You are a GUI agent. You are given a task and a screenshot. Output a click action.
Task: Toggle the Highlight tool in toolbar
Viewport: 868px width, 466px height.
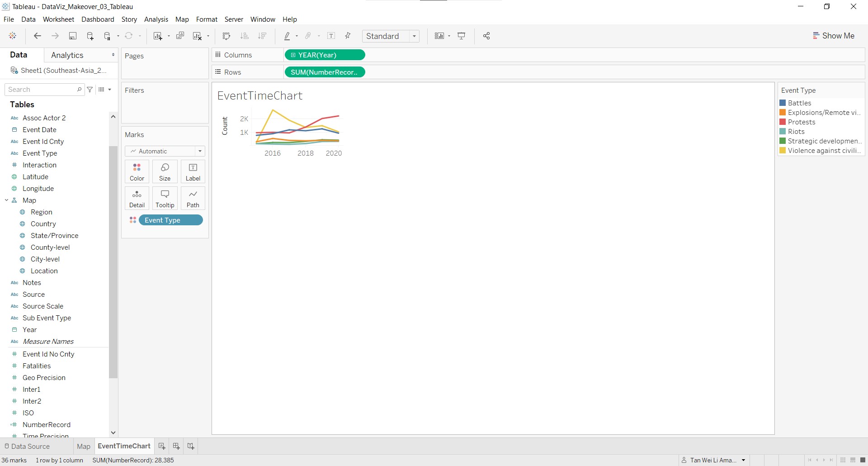(287, 36)
